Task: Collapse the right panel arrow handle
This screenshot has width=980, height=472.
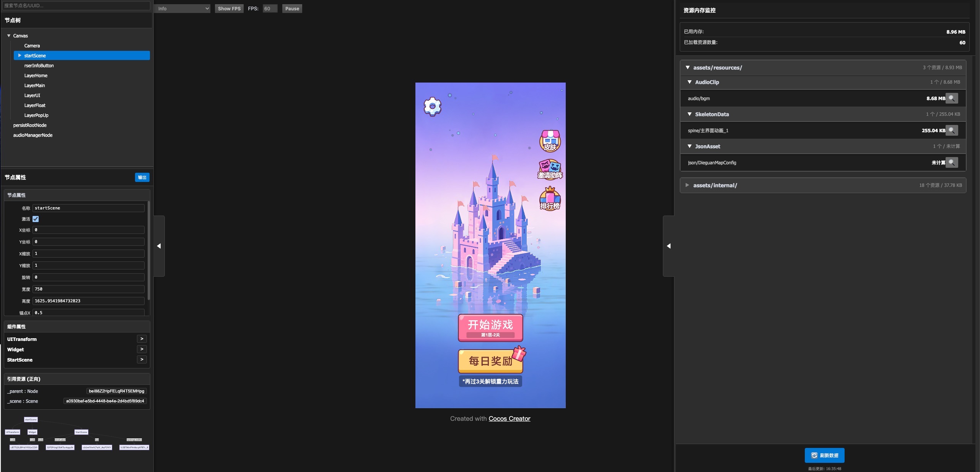Action: [669, 246]
